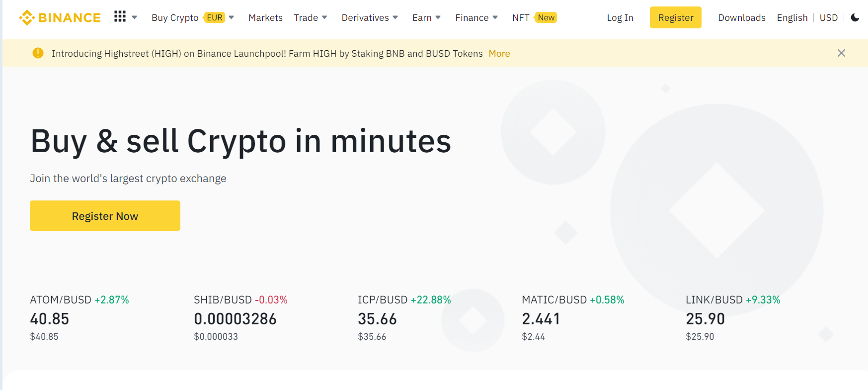Click More link in announcement banner
Image resolution: width=868 pixels, height=390 pixels.
499,54
